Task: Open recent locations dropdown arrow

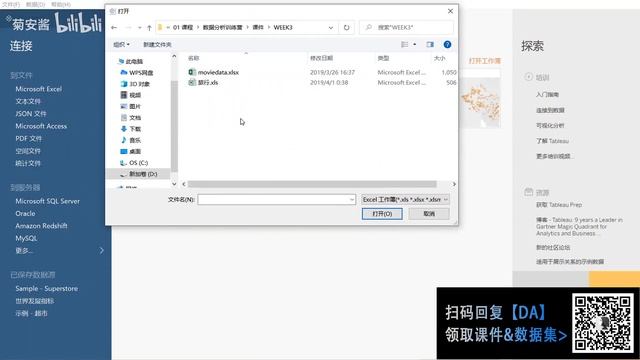Action: (x=140, y=27)
